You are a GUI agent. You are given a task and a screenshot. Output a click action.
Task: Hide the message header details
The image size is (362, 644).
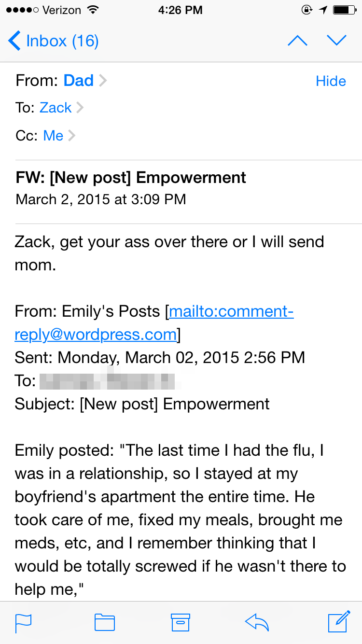point(331,81)
